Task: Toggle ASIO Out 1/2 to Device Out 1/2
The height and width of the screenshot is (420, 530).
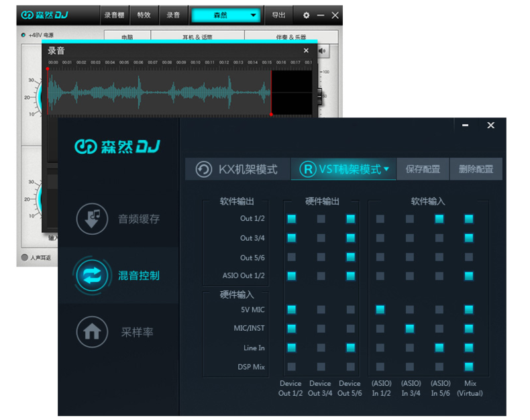Action: pyautogui.click(x=291, y=276)
